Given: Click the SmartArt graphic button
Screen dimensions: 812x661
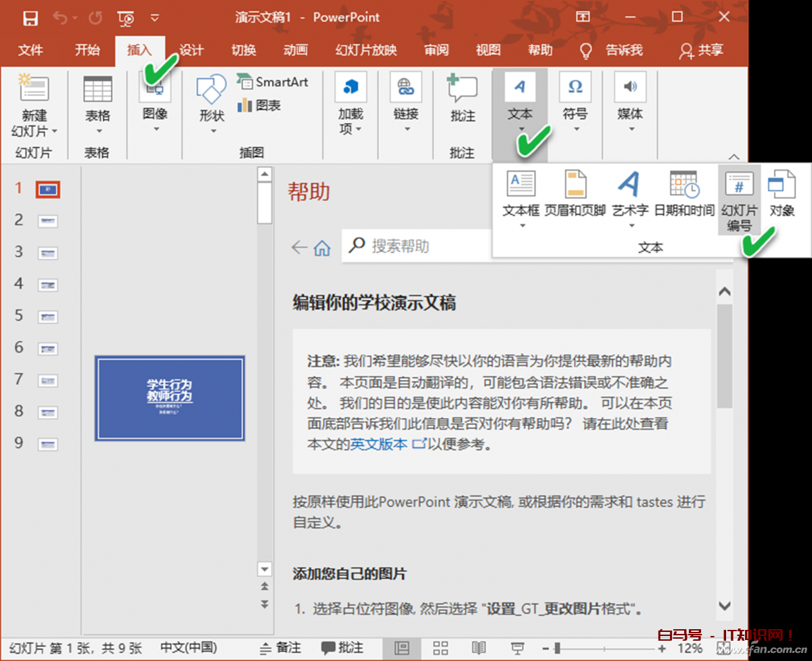Looking at the screenshot, I should coord(273,82).
